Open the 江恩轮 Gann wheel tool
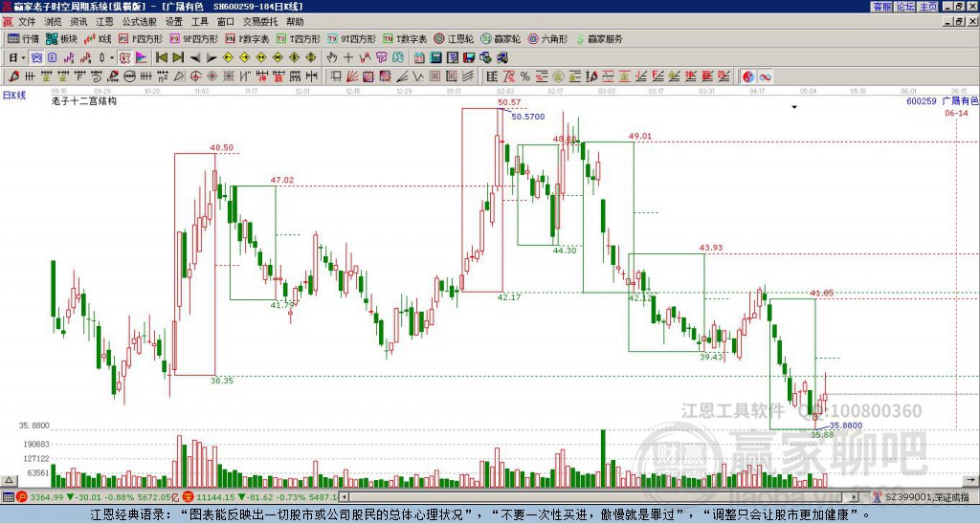 click(454, 39)
